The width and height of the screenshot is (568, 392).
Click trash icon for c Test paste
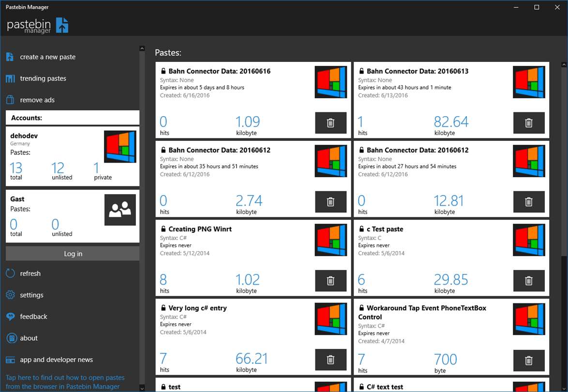(x=529, y=281)
